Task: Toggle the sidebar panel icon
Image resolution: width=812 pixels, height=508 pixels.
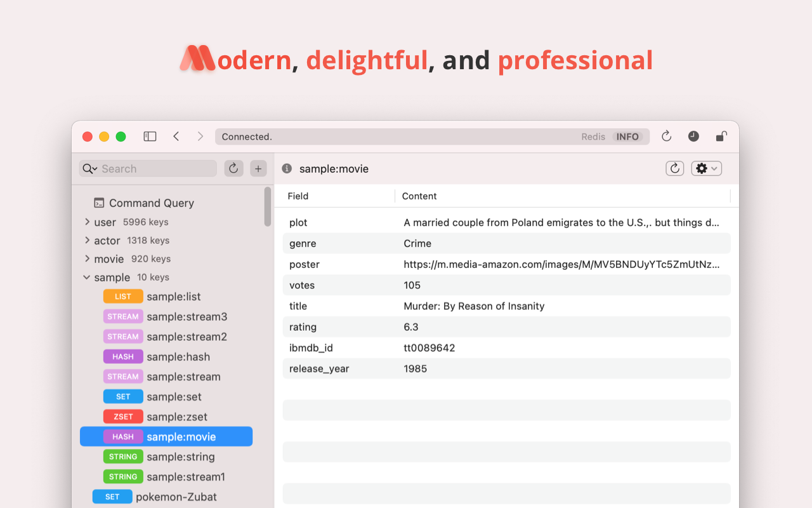Action: point(150,137)
